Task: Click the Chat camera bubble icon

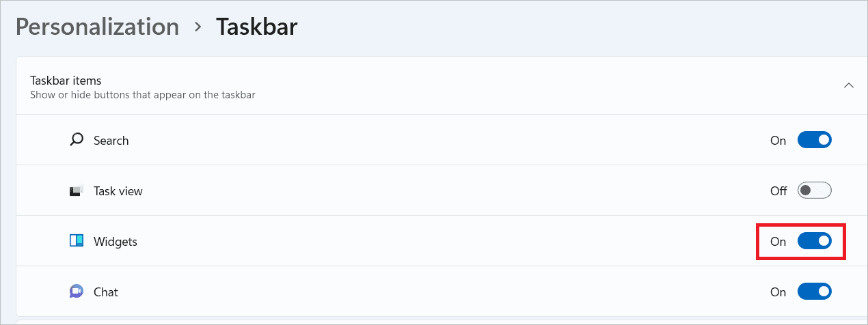Action: (77, 292)
